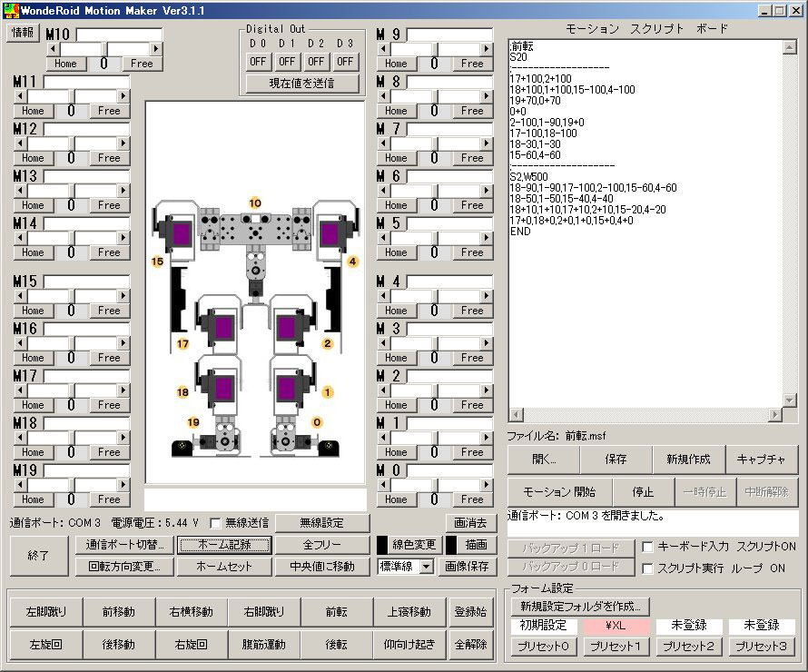Click the left arrow of the M0 slider

(383, 484)
